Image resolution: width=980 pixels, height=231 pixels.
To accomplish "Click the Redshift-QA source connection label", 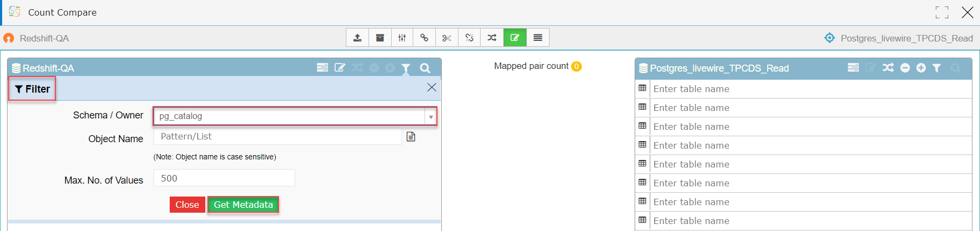I will point(44,38).
